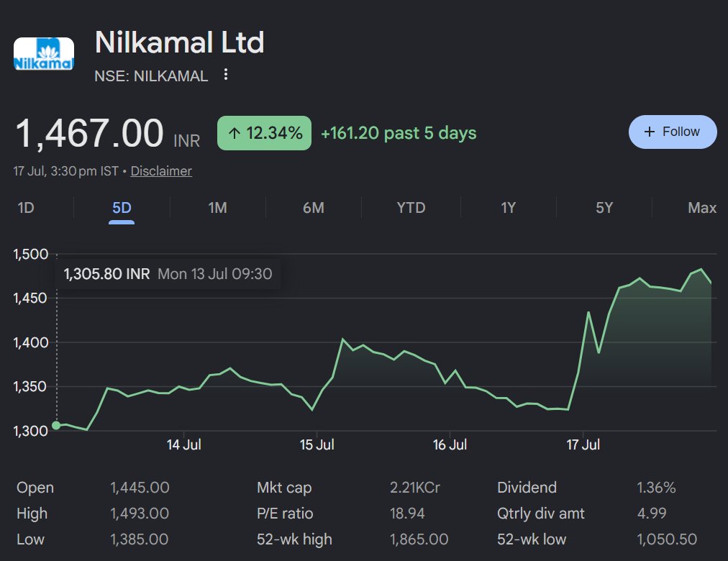Click the "NSE: NILKAMAL" ticker text
This screenshot has width=728, height=561.
tap(151, 76)
